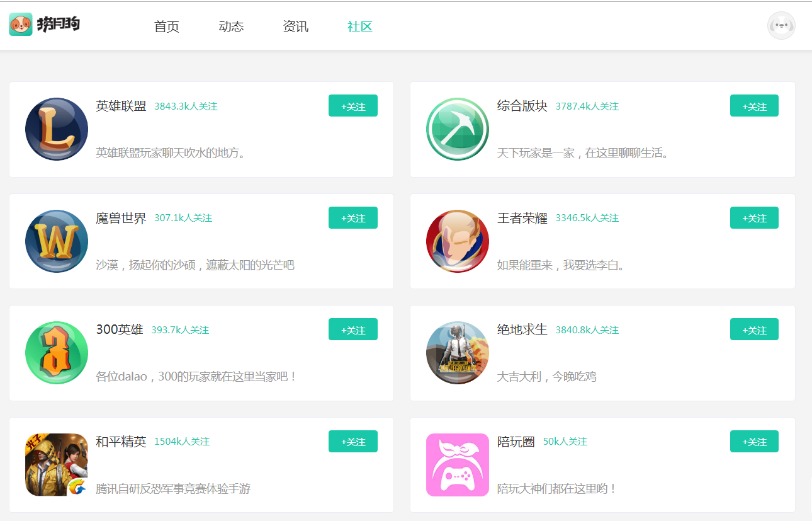
Task: Click the 捞月狗 dog logo icon
Action: pyautogui.click(x=21, y=25)
